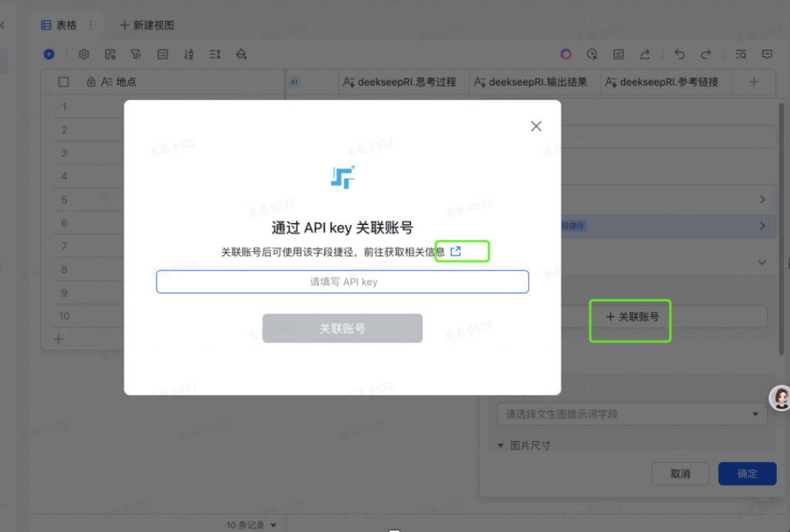Click 新建视图 to add a view
The image size is (790, 532).
tap(147, 25)
